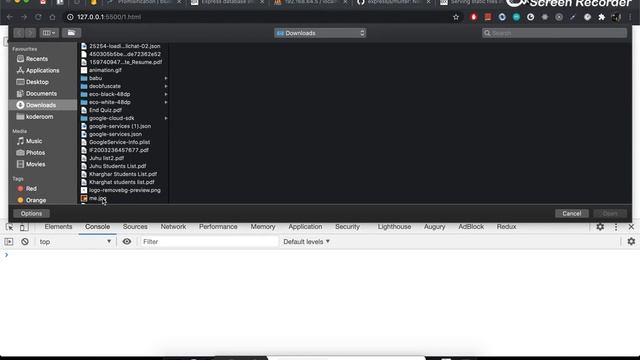Select Documents in the sidebar
This screenshot has width=640, height=360.
[42, 93]
